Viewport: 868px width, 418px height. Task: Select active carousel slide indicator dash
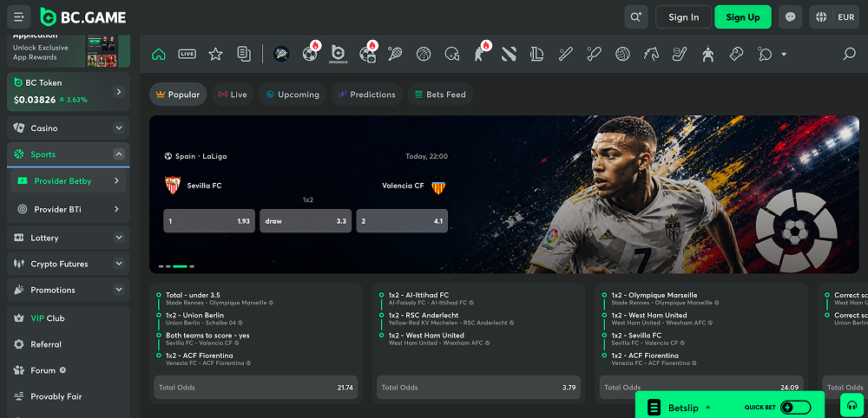tap(180, 266)
